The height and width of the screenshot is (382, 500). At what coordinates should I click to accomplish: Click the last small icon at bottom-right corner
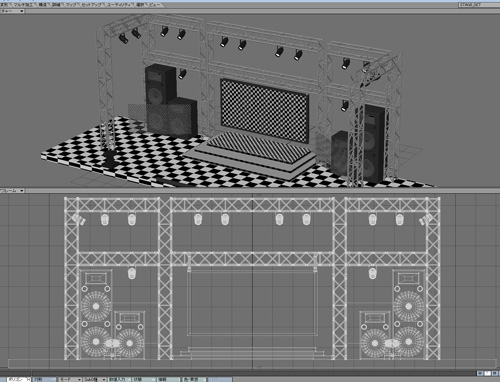click(x=495, y=373)
